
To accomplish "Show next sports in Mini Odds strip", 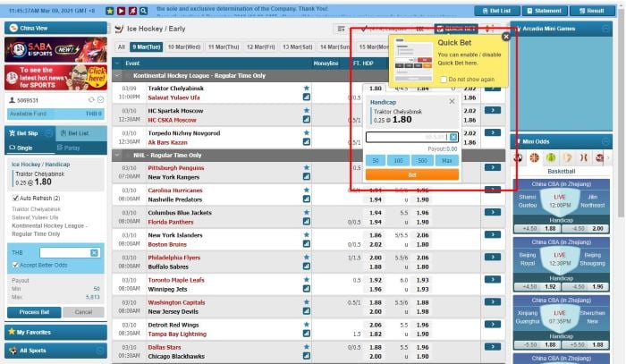I will [x=608, y=158].
